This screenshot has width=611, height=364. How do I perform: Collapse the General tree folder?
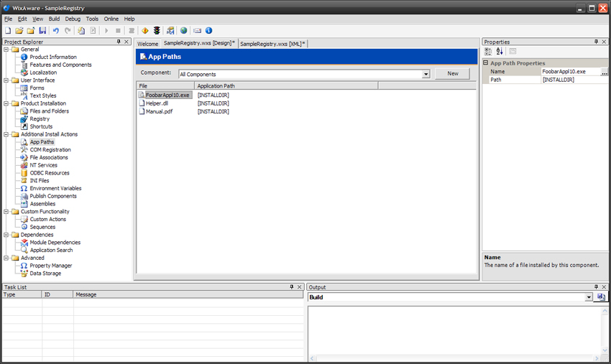point(6,50)
